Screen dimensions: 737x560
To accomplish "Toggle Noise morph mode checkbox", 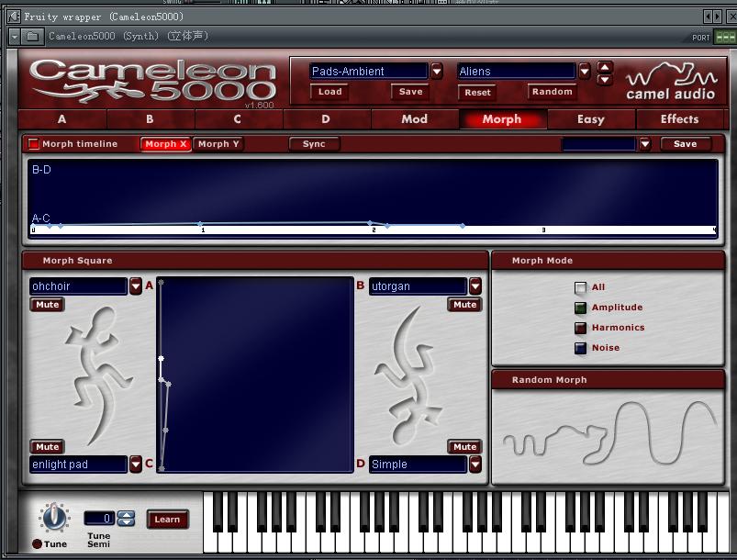I will click(x=580, y=348).
